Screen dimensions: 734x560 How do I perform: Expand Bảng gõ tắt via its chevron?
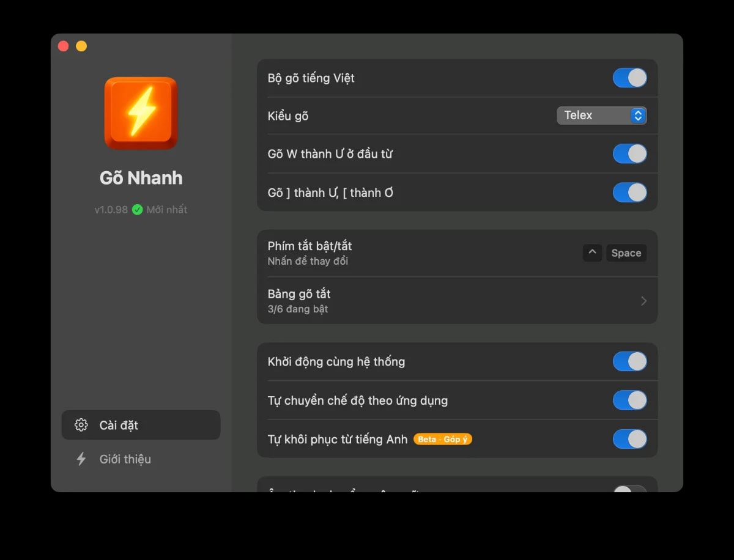tap(643, 300)
